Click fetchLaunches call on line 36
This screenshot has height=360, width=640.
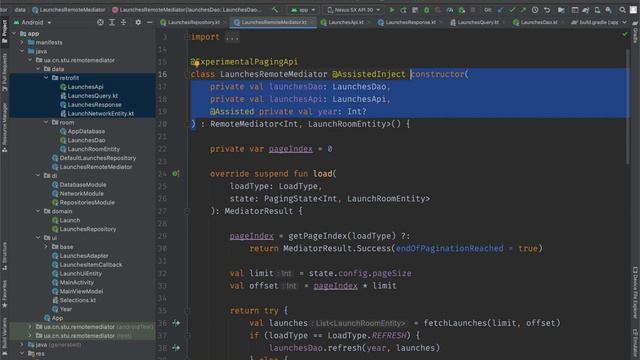(455, 323)
